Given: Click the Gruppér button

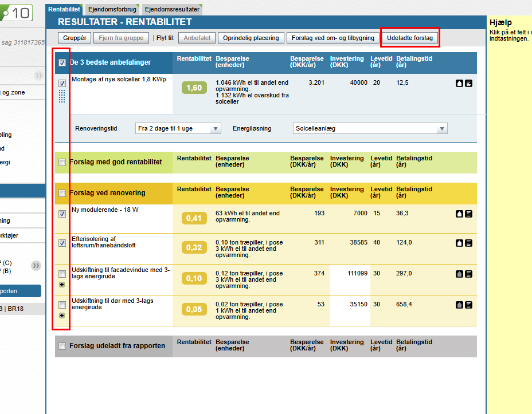Looking at the screenshot, I should 75,38.
